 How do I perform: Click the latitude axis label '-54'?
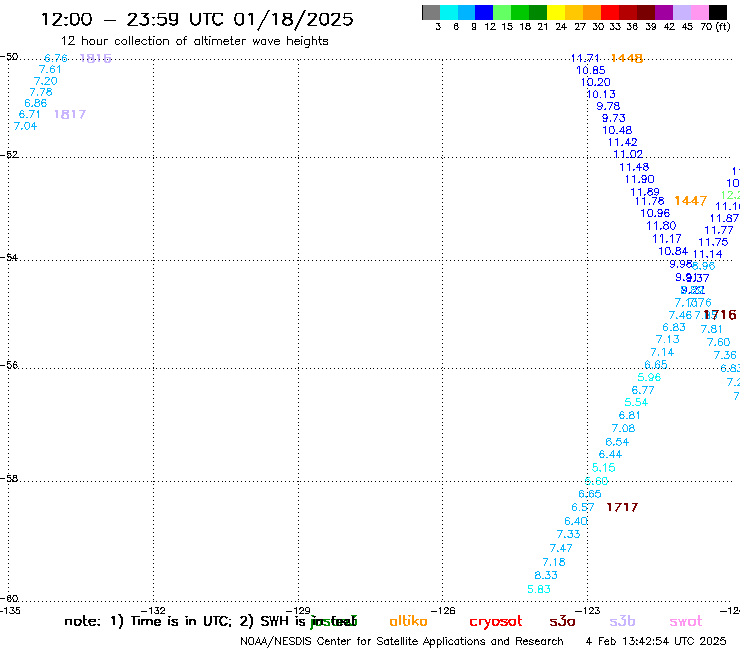pyautogui.click(x=9, y=258)
